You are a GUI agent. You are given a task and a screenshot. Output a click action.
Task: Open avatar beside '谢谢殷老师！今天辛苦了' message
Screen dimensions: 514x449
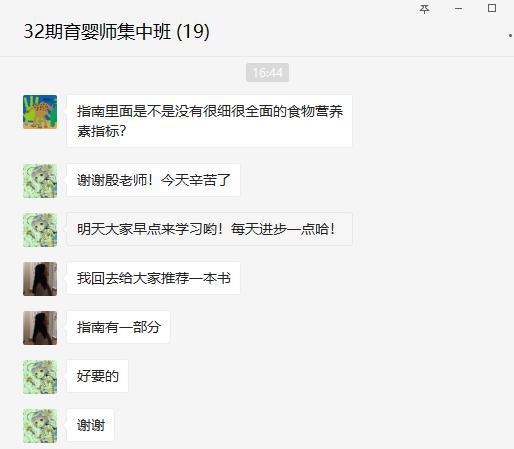[x=40, y=181]
